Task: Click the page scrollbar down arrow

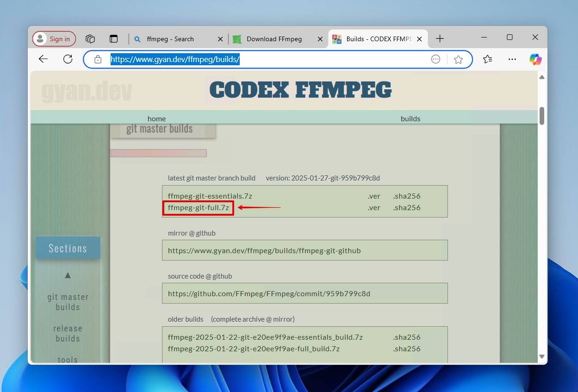Action: [x=541, y=357]
